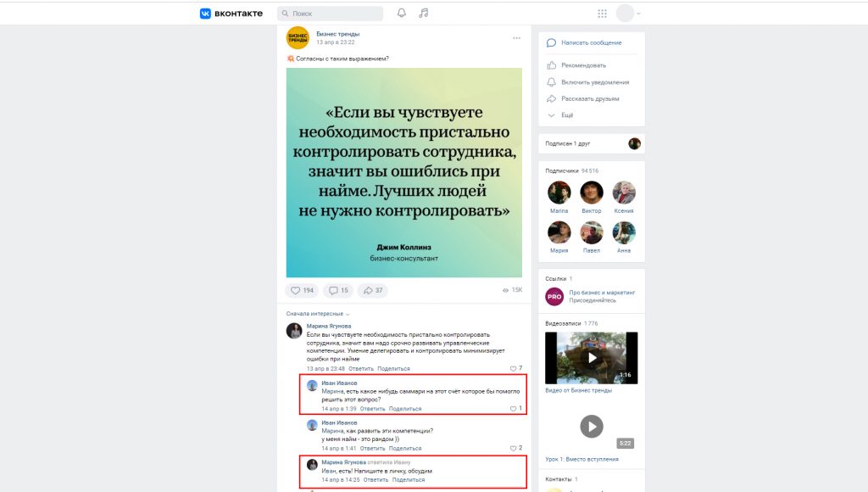Play the Урок 1 video thumbnail
The height and width of the screenshot is (492, 868).
pyautogui.click(x=591, y=424)
